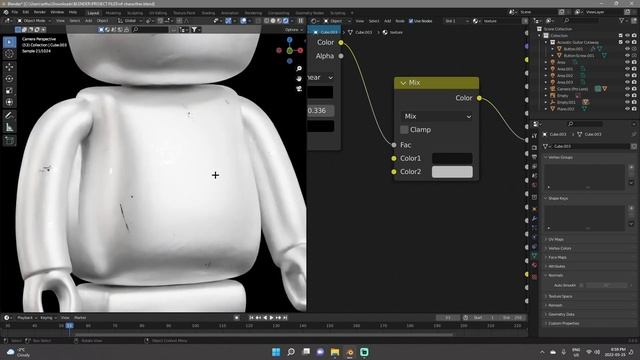Hide the Collection using its eye icon
Image resolution: width=640 pixels, height=360 pixels.
pyautogui.click(x=627, y=36)
